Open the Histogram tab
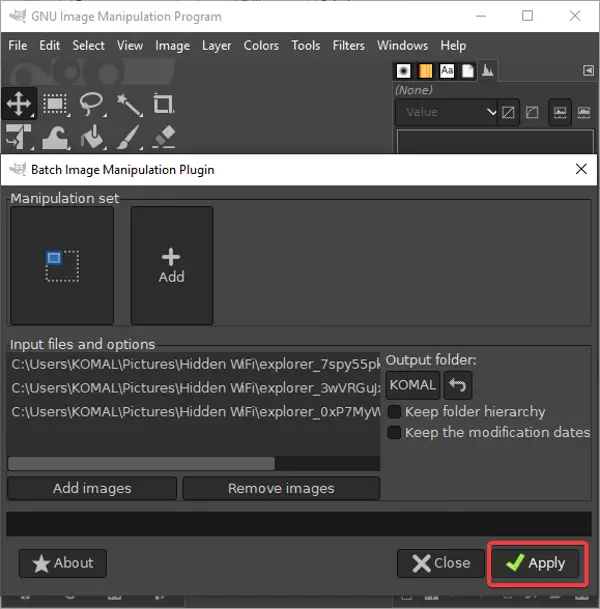Screen dimensions: 600x609 point(488,71)
